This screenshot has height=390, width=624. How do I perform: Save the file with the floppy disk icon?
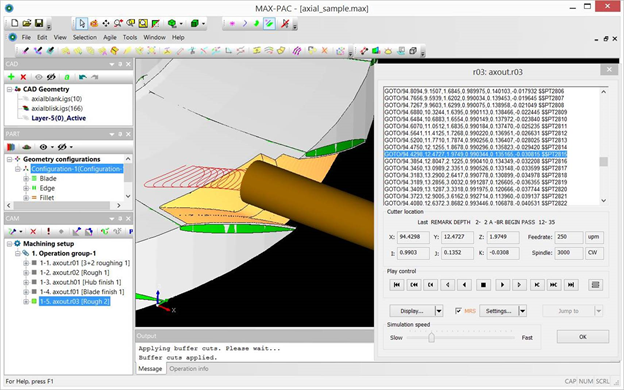click(x=39, y=23)
